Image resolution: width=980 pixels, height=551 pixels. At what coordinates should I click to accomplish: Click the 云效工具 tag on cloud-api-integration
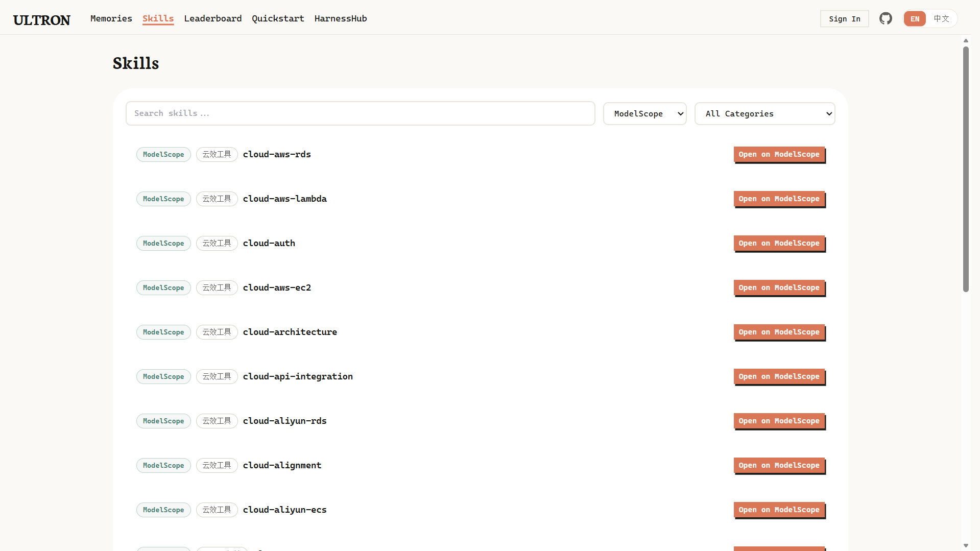tap(217, 376)
